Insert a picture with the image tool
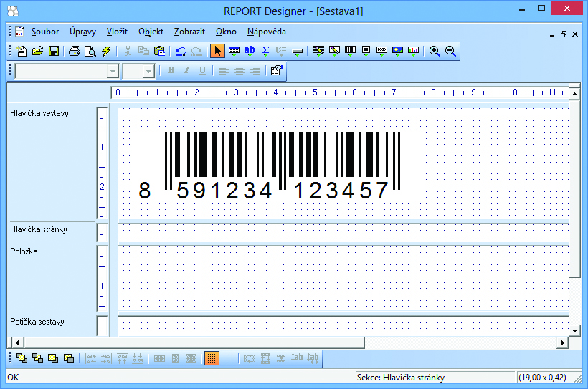Viewport: 588px width, 389px height. 397,51
